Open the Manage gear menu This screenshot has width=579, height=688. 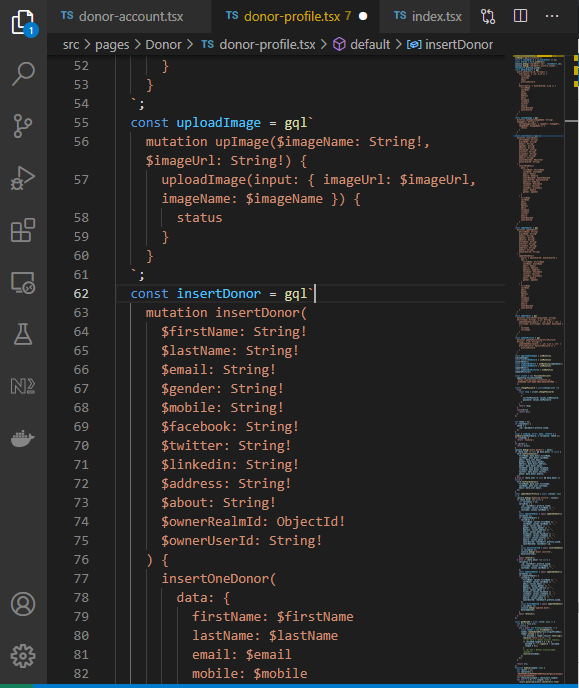click(x=23, y=656)
